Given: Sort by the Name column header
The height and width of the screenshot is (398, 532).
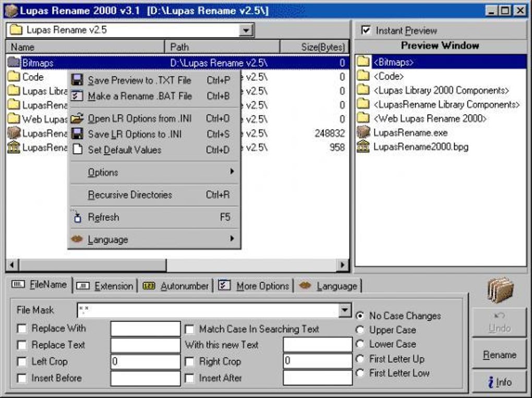Looking at the screenshot, I should [x=85, y=47].
